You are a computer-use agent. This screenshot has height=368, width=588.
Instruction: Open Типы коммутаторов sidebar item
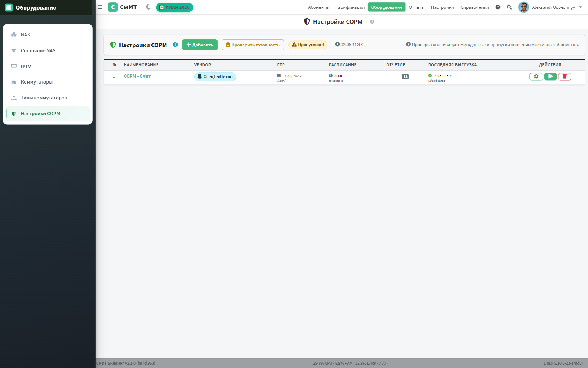(x=48, y=98)
